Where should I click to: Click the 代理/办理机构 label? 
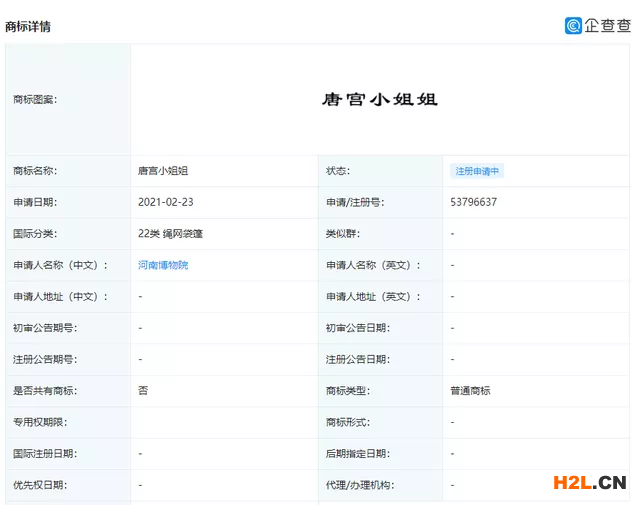pos(360,485)
